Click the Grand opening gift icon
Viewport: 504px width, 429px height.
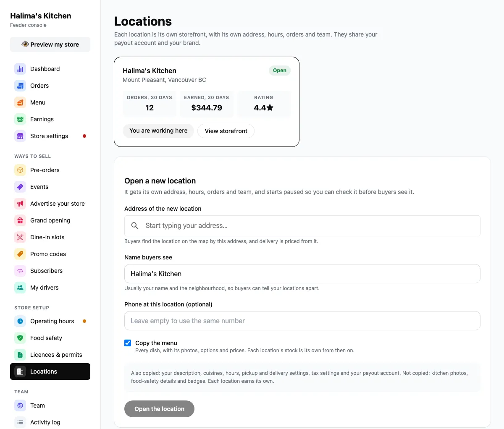coord(20,220)
